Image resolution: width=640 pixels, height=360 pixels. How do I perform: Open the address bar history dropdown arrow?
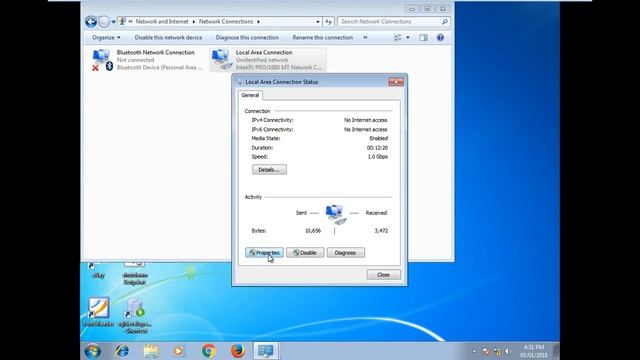[x=318, y=22]
